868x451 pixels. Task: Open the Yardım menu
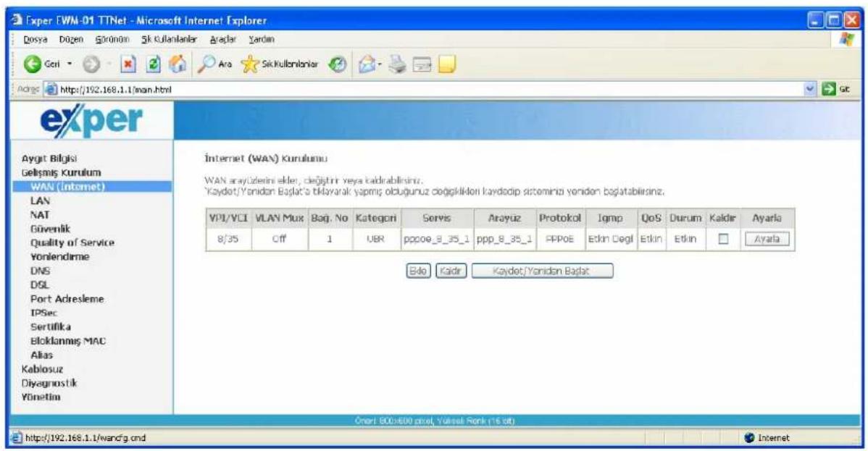[x=262, y=40]
